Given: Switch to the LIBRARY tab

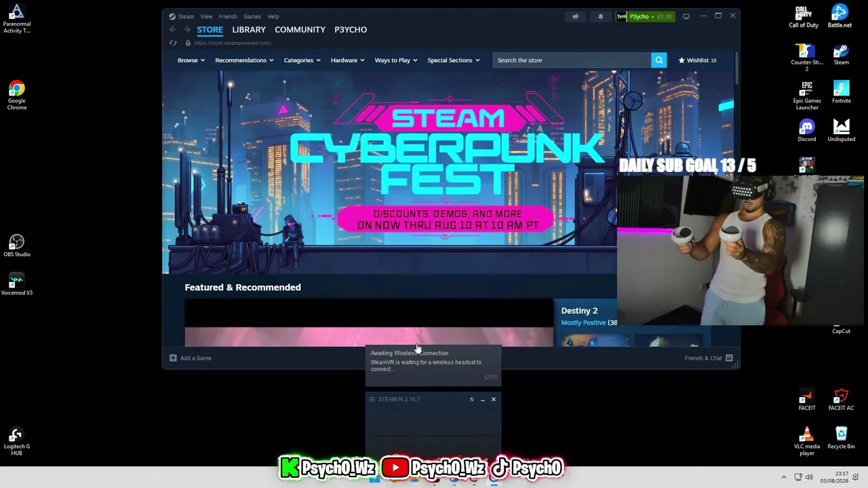Looking at the screenshot, I should pyautogui.click(x=249, y=30).
